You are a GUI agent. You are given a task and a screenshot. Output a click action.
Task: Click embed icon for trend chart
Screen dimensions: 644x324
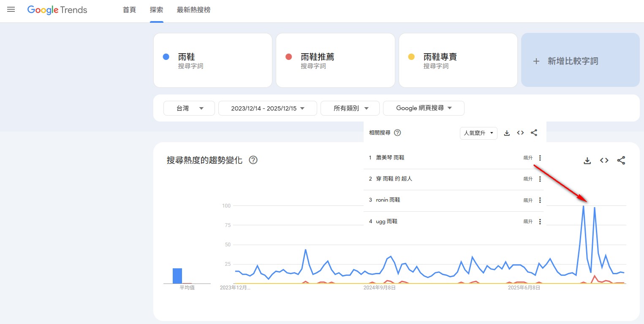(604, 161)
